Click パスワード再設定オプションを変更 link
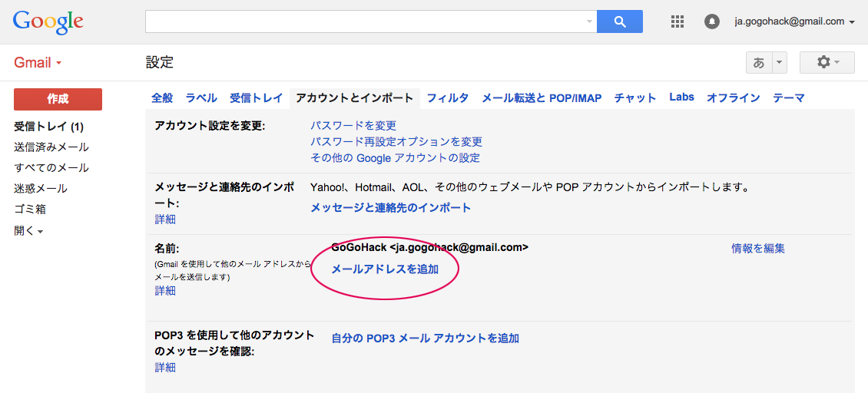 396,142
